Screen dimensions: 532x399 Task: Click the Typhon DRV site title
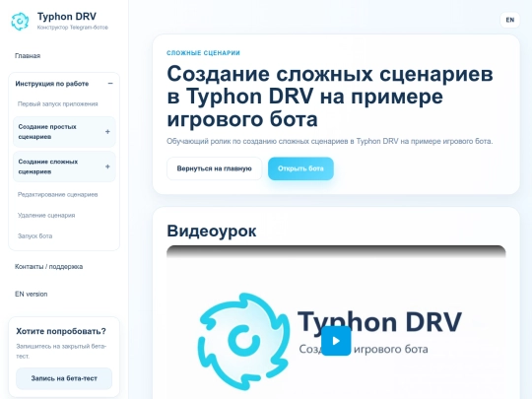tap(67, 17)
